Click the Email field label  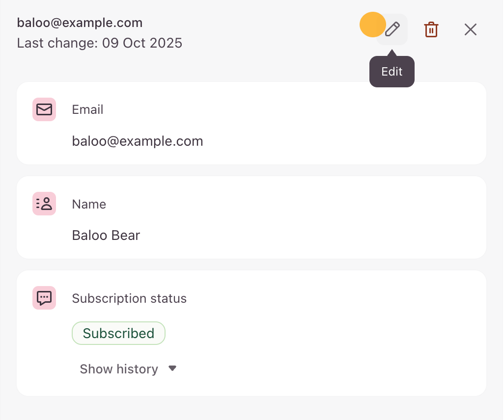tap(88, 109)
